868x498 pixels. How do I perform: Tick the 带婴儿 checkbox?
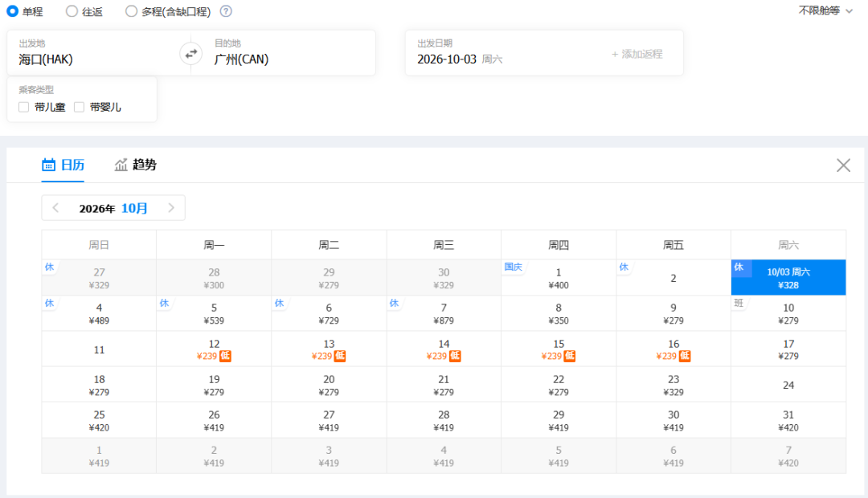pyautogui.click(x=79, y=107)
